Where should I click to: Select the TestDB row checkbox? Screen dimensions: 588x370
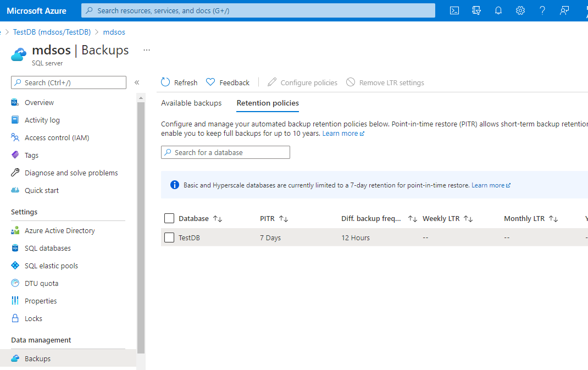[169, 238]
